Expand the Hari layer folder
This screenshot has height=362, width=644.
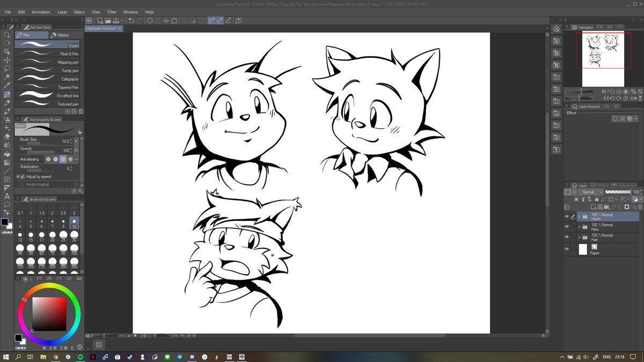coord(579,237)
